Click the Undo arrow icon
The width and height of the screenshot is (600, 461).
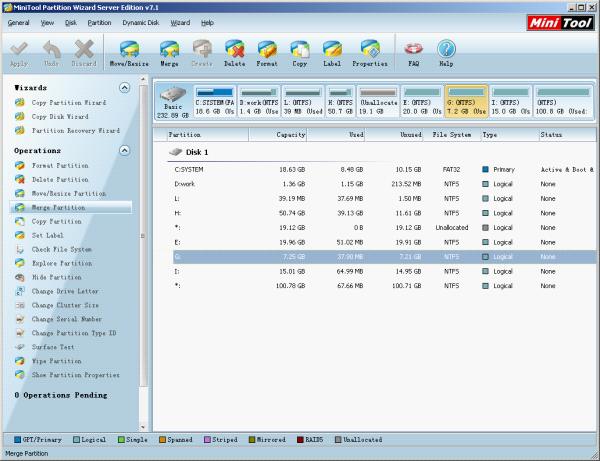[52, 49]
